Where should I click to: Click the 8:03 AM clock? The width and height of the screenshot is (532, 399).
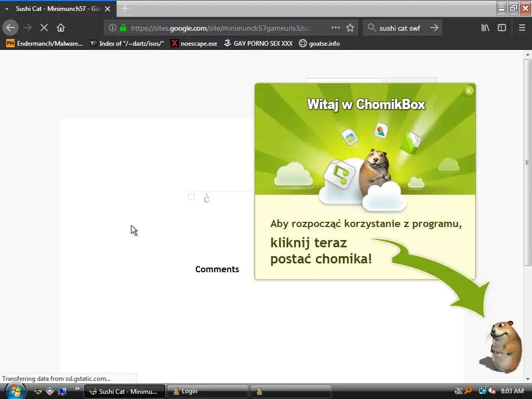[x=512, y=391]
